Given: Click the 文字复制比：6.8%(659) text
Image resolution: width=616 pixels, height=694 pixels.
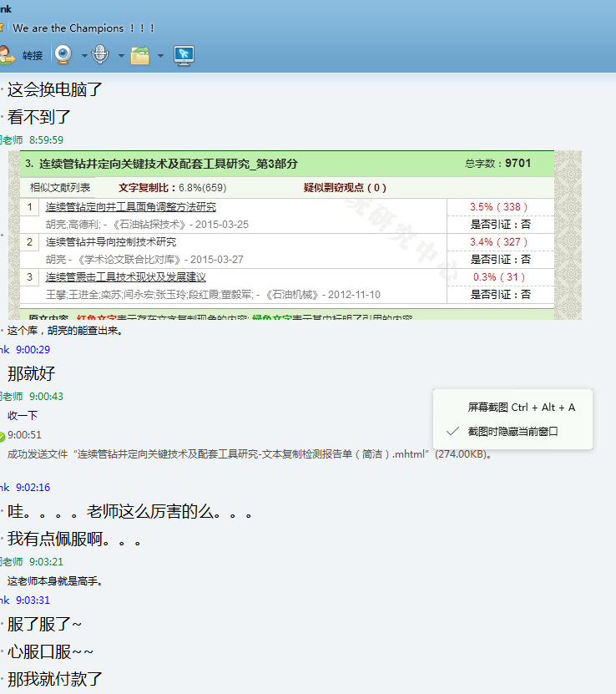Looking at the screenshot, I should pyautogui.click(x=173, y=188).
